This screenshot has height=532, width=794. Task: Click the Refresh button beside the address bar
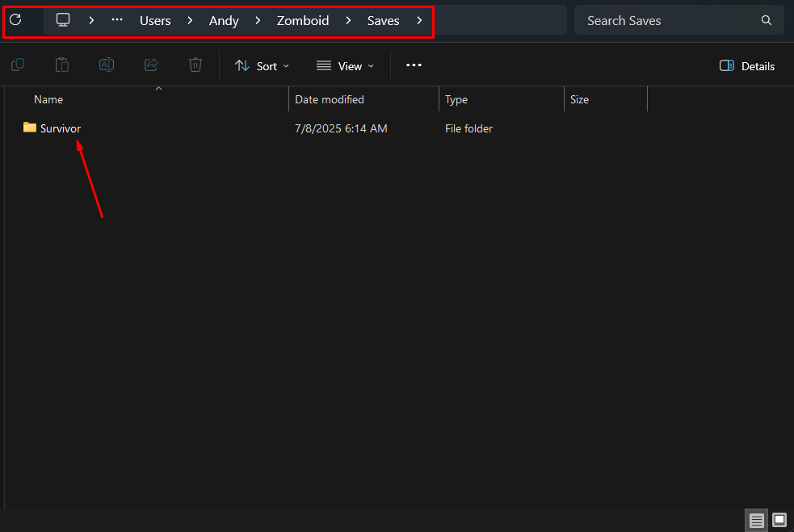point(15,20)
